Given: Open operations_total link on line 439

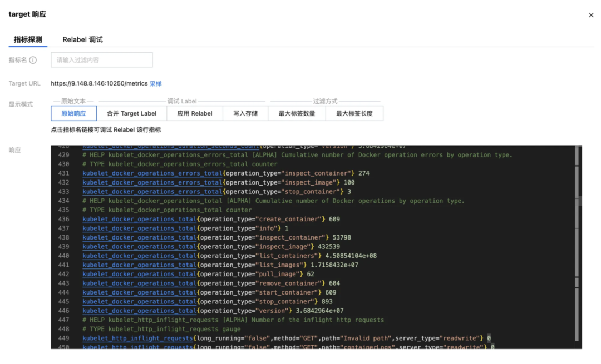Looking at the screenshot, I should (x=140, y=247).
